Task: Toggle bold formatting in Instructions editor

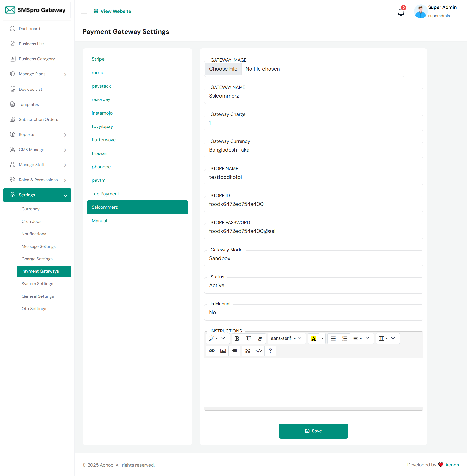Action: tap(237, 338)
